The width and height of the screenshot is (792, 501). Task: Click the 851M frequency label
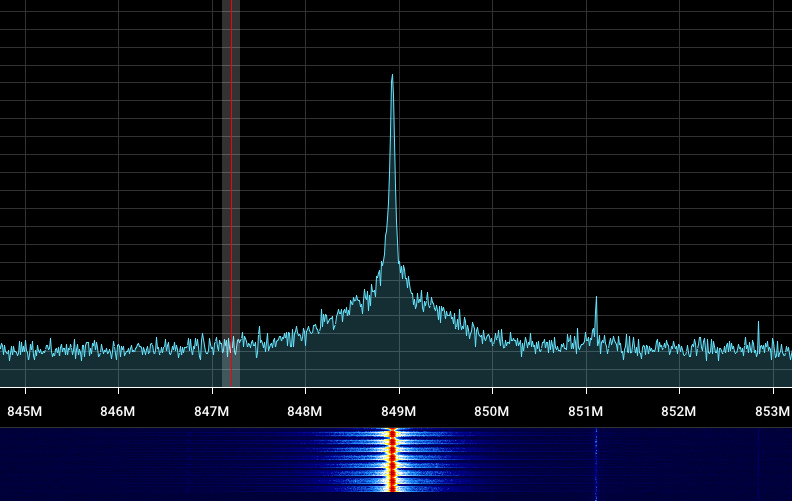[585, 412]
